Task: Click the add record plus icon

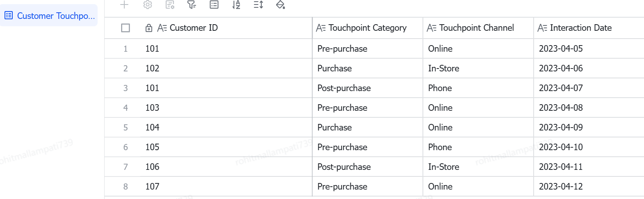Action: pyautogui.click(x=124, y=5)
